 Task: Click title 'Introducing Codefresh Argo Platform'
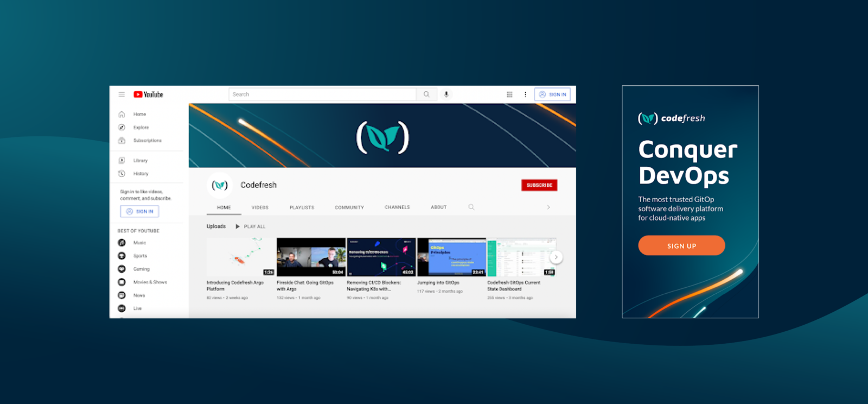coord(235,286)
